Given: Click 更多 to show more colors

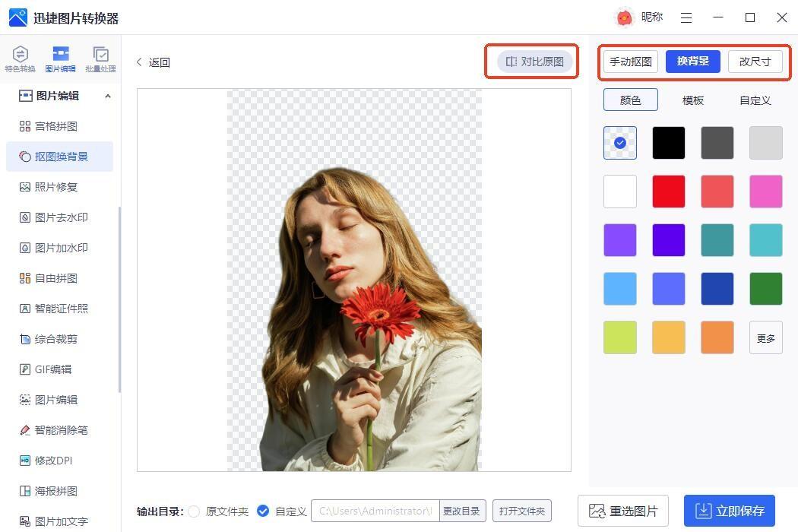Looking at the screenshot, I should tap(765, 337).
